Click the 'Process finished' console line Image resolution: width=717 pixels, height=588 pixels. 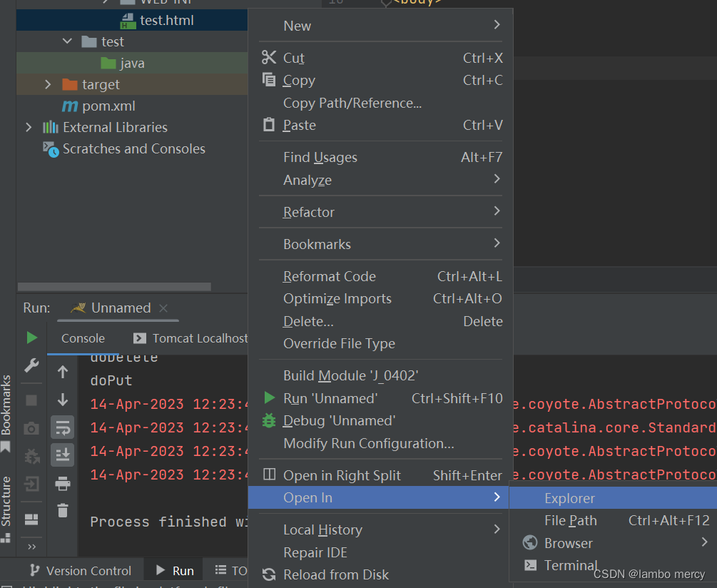point(169,522)
